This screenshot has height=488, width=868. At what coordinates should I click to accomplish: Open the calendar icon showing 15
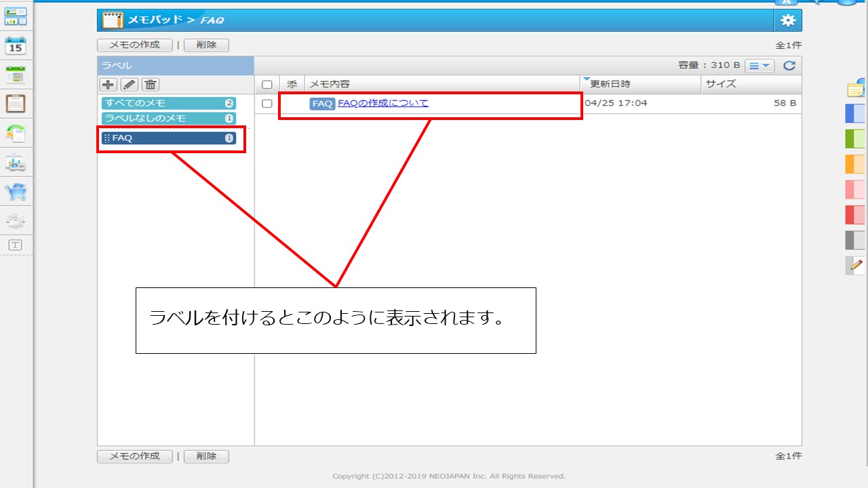pos(16,46)
